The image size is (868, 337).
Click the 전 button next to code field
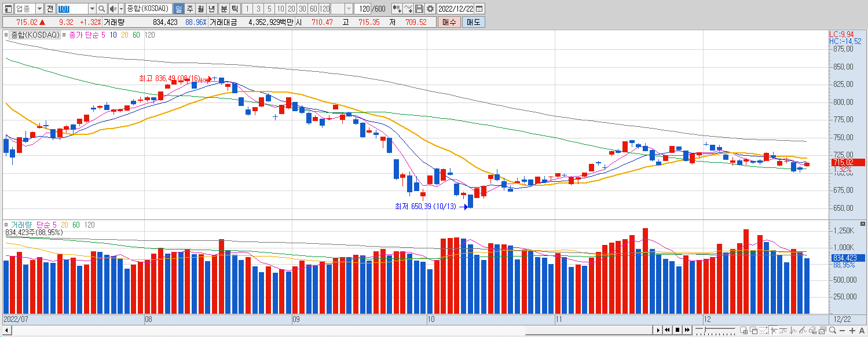(50, 9)
